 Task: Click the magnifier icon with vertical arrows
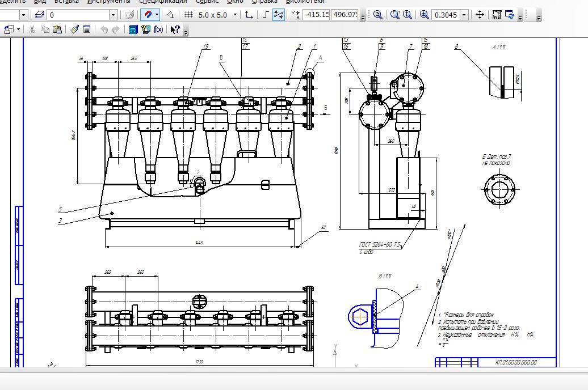coord(408,15)
